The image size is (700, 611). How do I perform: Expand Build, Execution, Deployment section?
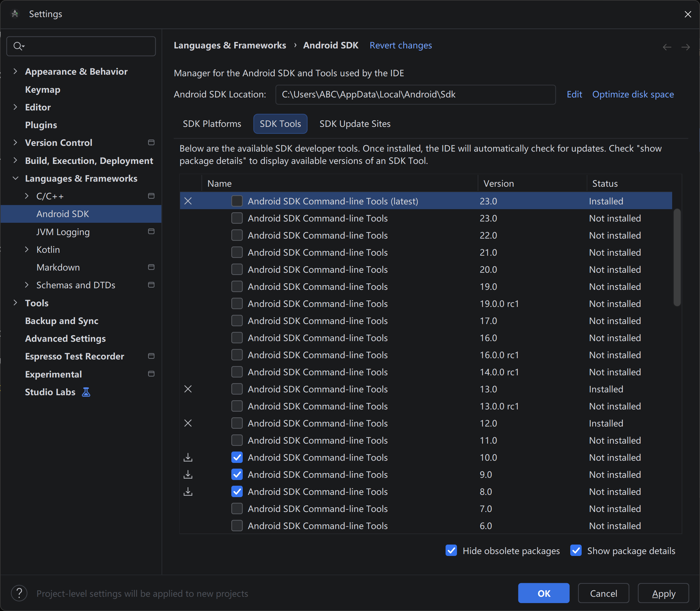point(15,160)
